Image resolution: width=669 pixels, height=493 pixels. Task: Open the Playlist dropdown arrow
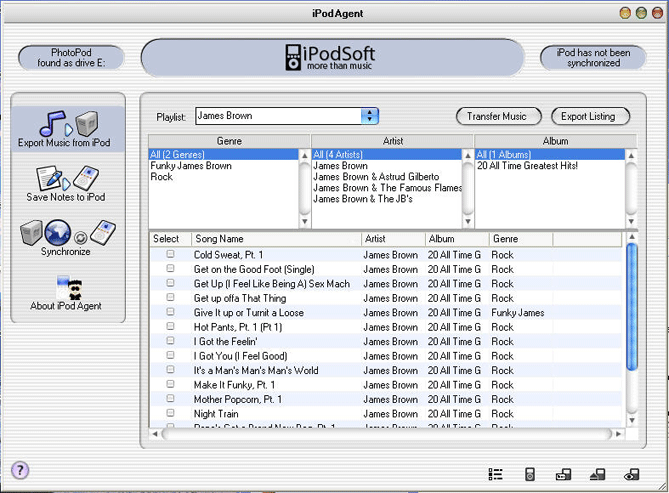(369, 116)
